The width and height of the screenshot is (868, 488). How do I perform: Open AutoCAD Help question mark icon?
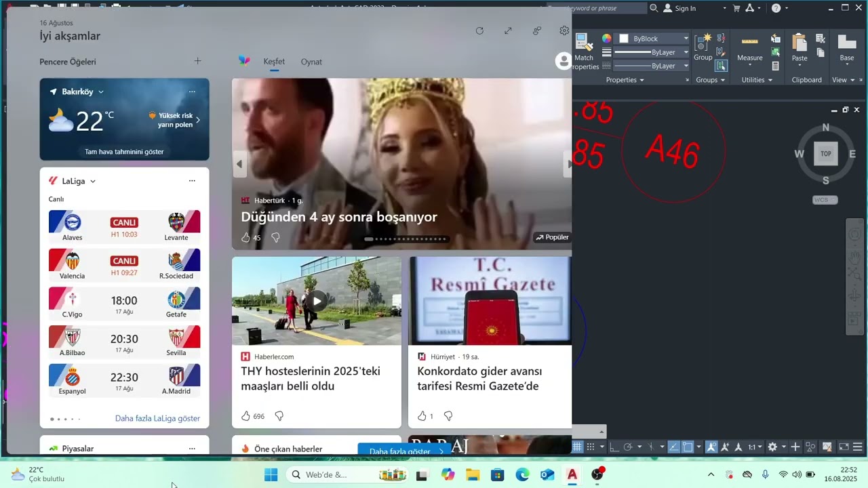(x=776, y=8)
